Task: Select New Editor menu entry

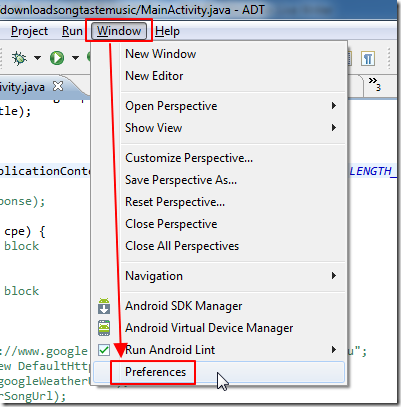Action: pyautogui.click(x=219, y=76)
